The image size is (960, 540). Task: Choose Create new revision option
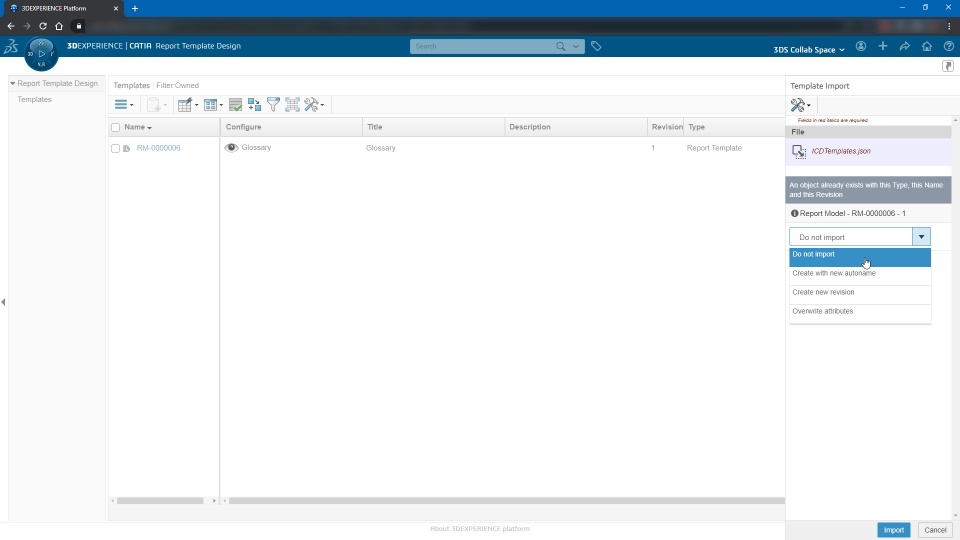[x=860, y=293]
